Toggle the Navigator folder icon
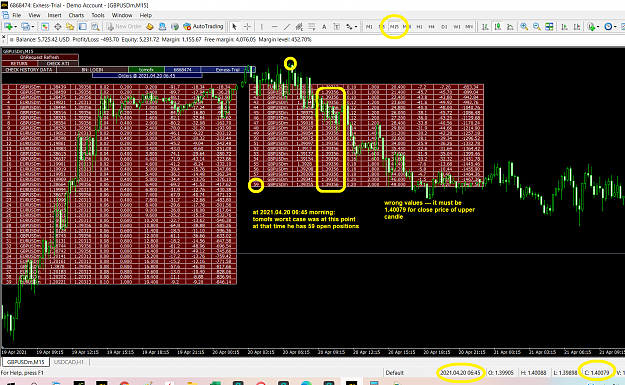 [70, 26]
